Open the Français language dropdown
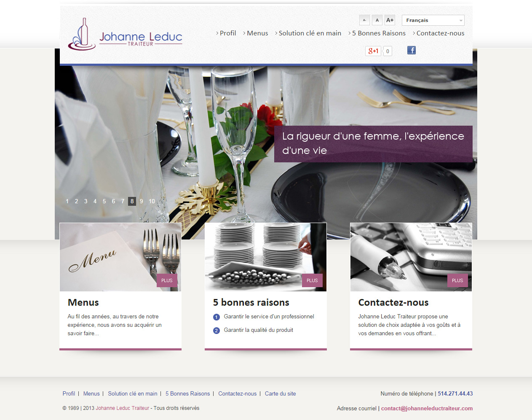Screen dimensions: 532x420 pyautogui.click(x=433, y=20)
